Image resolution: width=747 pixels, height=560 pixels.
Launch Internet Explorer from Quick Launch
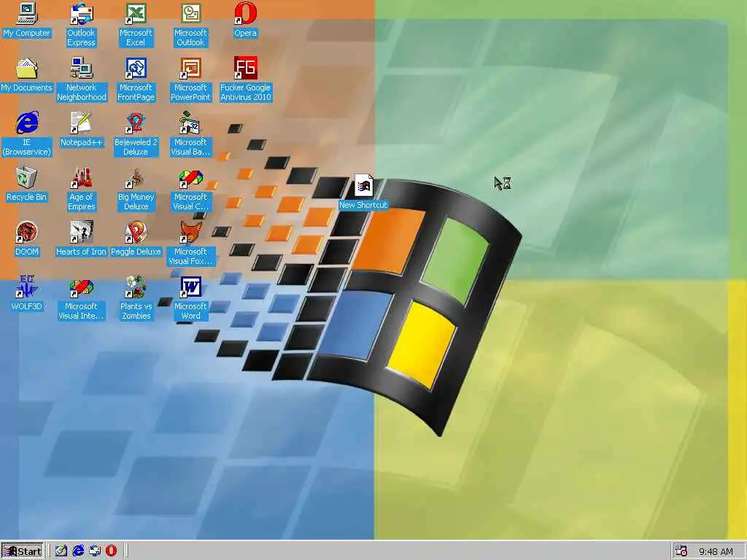pos(78,551)
